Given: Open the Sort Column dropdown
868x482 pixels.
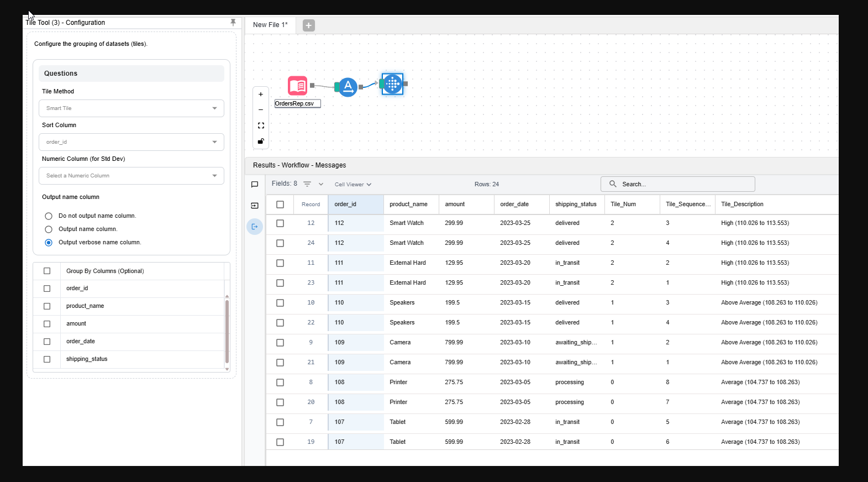Looking at the screenshot, I should 131,142.
